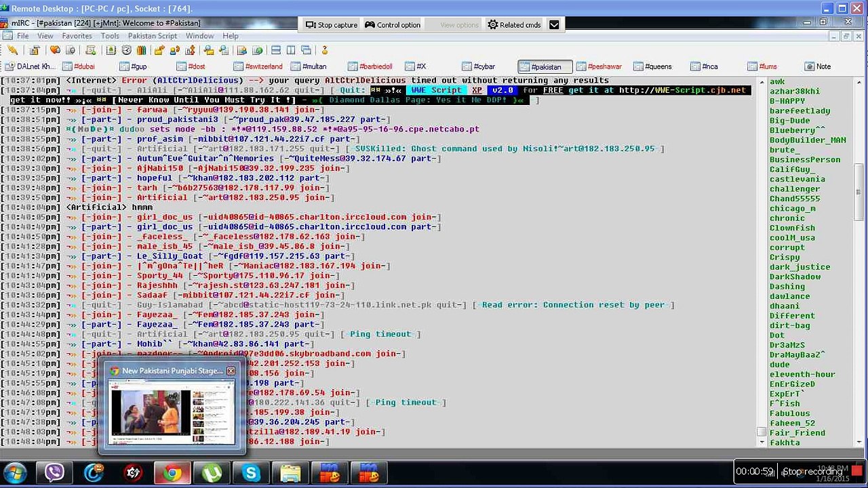Click the DCC Chat toolbar icon
The image size is (868, 488).
[x=175, y=50]
